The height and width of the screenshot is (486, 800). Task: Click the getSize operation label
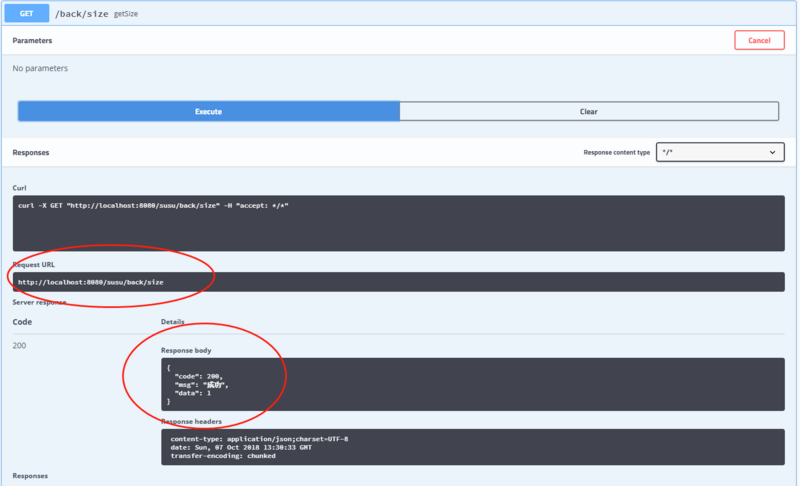click(x=126, y=14)
